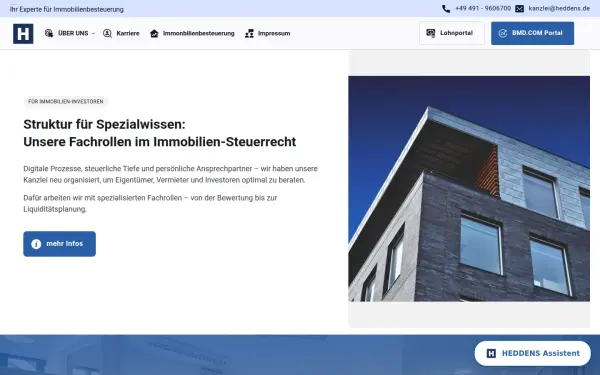
Task: Click email kanzlei@heddens.de link
Action: tap(559, 8)
